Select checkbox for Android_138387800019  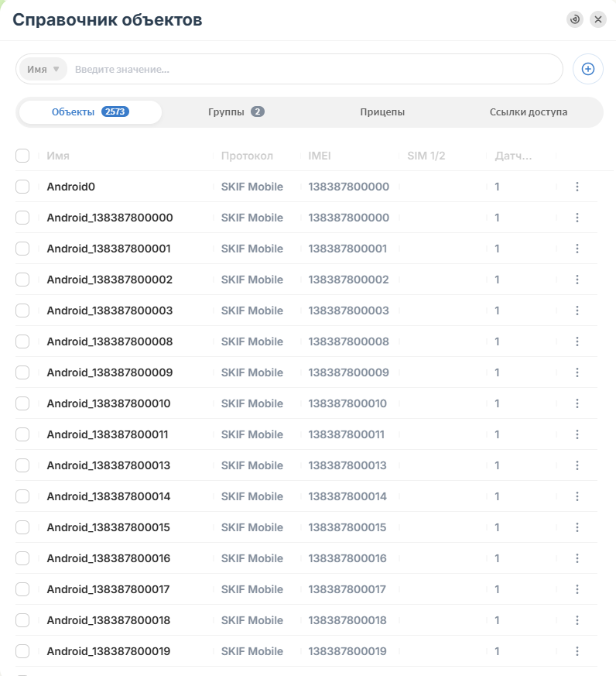(22, 651)
